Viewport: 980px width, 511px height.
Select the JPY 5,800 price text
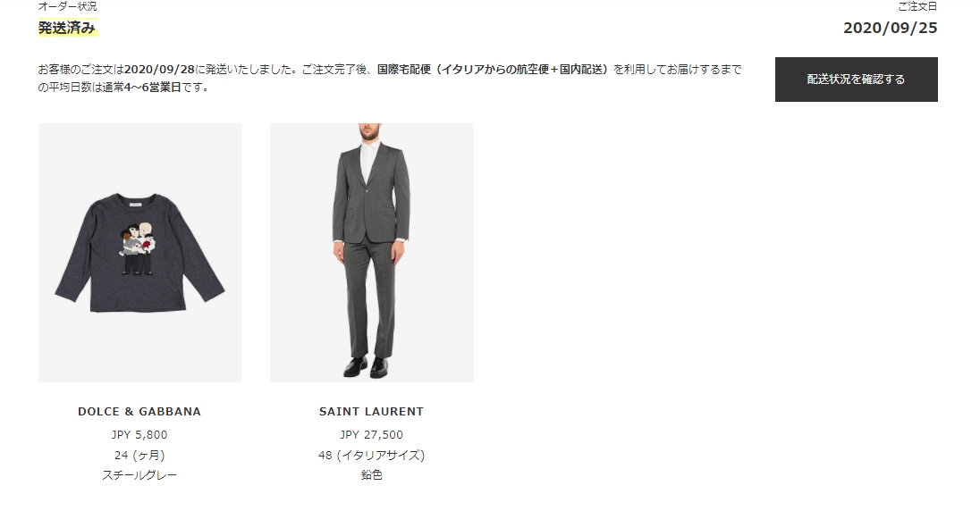point(139,434)
